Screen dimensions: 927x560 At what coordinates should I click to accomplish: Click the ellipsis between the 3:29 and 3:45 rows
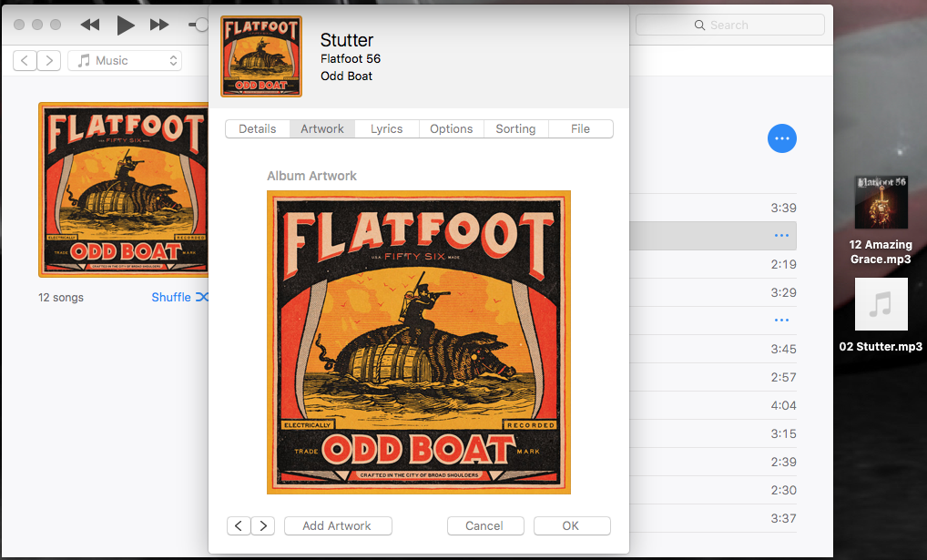pos(781,320)
